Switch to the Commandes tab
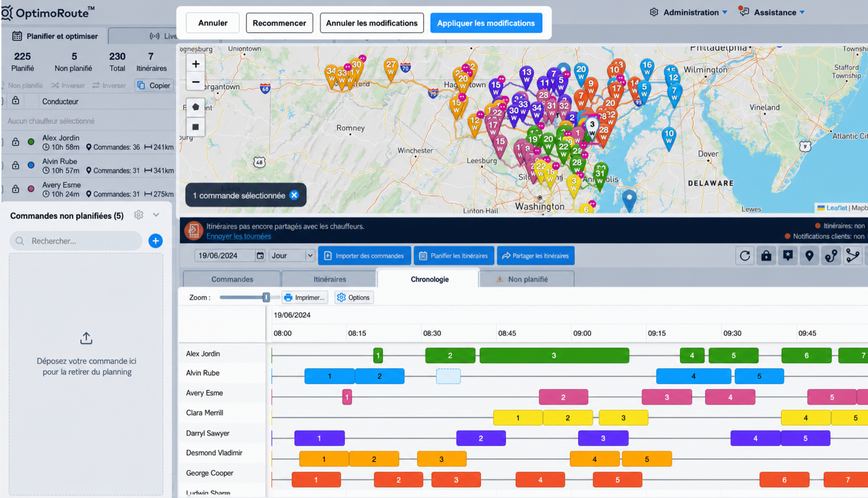868x498 pixels. (232, 279)
